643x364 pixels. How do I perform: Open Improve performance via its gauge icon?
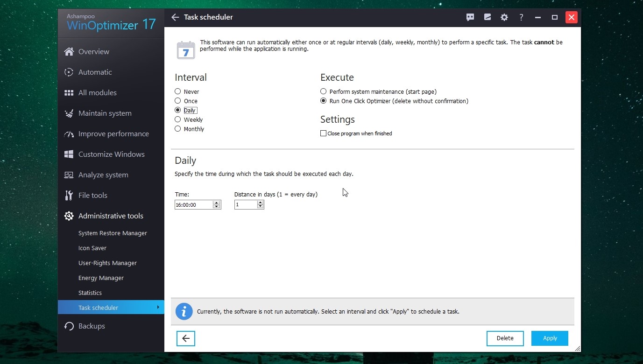(69, 134)
